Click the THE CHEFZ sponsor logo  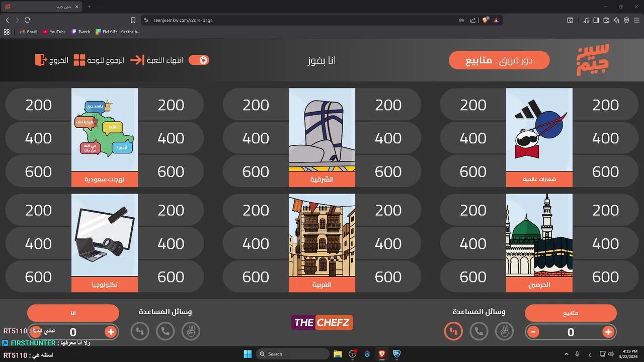[322, 322]
